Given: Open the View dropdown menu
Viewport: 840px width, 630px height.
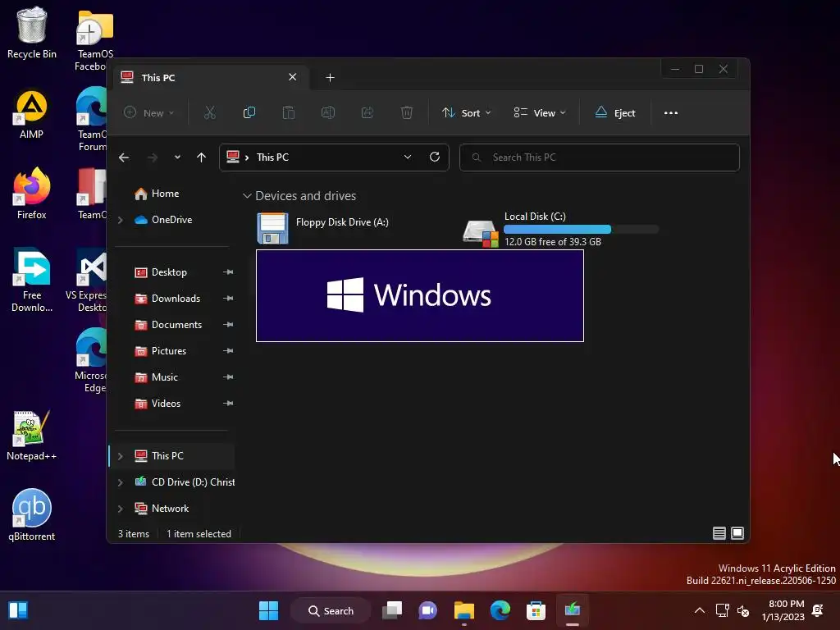Looking at the screenshot, I should [x=540, y=113].
